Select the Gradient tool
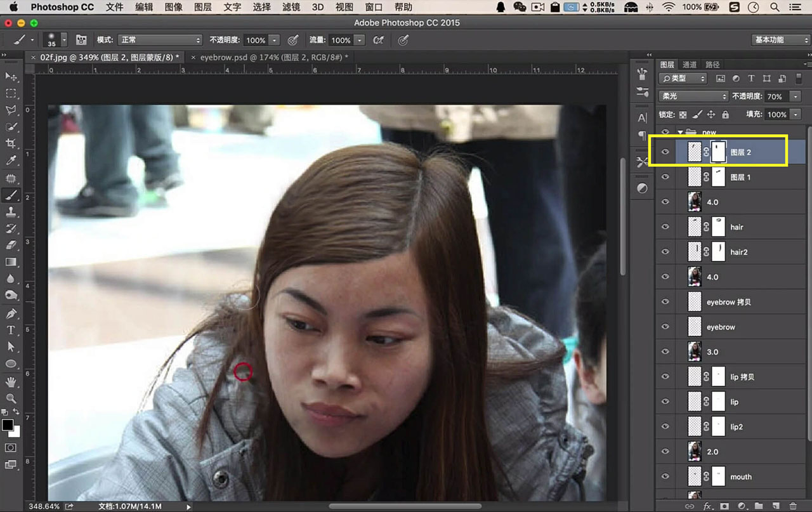Viewport: 812px width, 512px height. (x=11, y=262)
